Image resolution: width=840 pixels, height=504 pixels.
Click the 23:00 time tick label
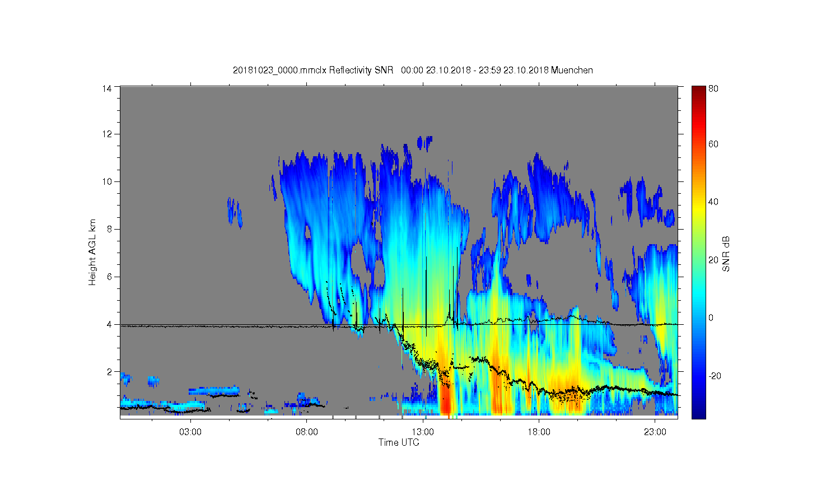[655, 432]
